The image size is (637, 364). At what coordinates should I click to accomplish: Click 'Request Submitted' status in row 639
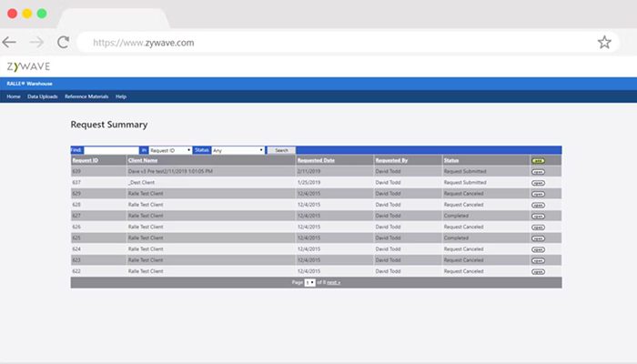point(465,171)
